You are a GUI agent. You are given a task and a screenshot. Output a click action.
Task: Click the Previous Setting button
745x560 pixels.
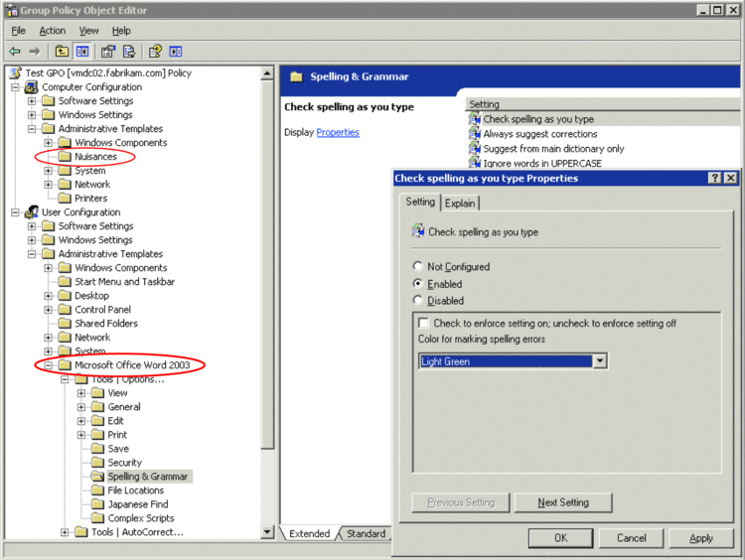(x=461, y=502)
